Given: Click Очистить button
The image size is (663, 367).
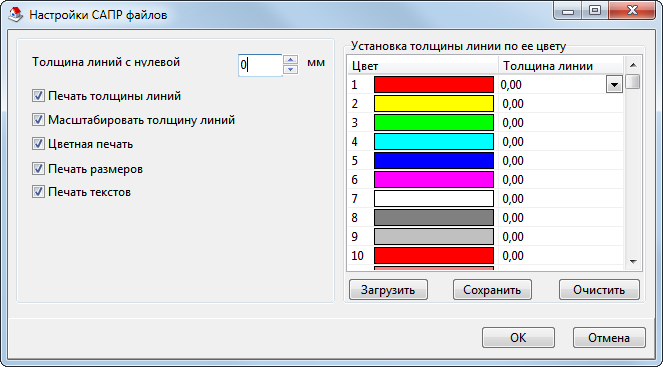Looking at the screenshot, I should click(599, 290).
